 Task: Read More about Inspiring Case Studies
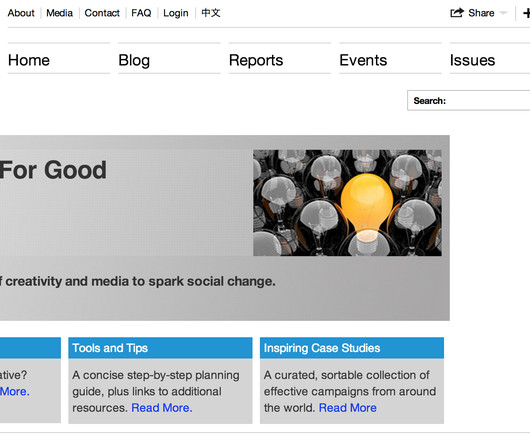pyautogui.click(x=348, y=408)
